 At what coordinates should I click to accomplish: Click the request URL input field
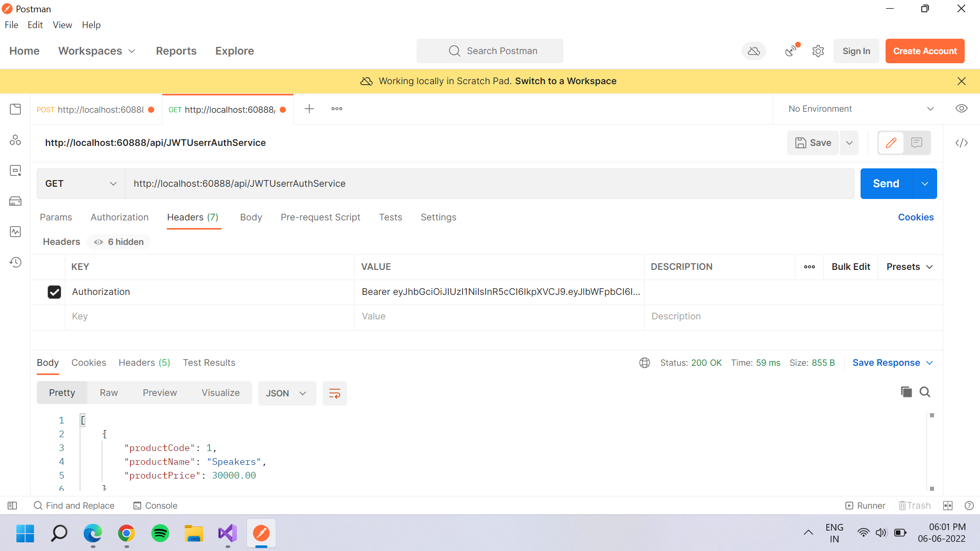[489, 184]
